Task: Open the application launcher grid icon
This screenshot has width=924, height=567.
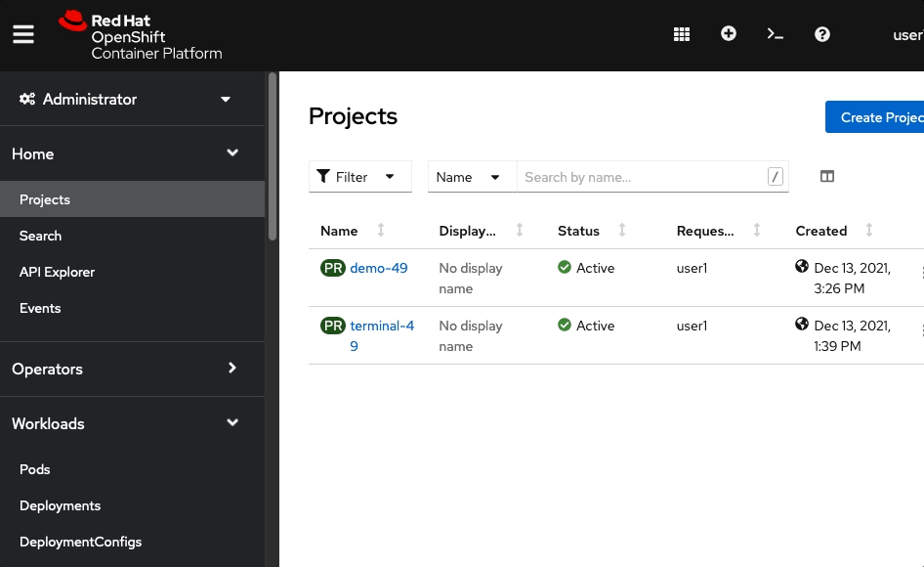Action: pyautogui.click(x=681, y=34)
